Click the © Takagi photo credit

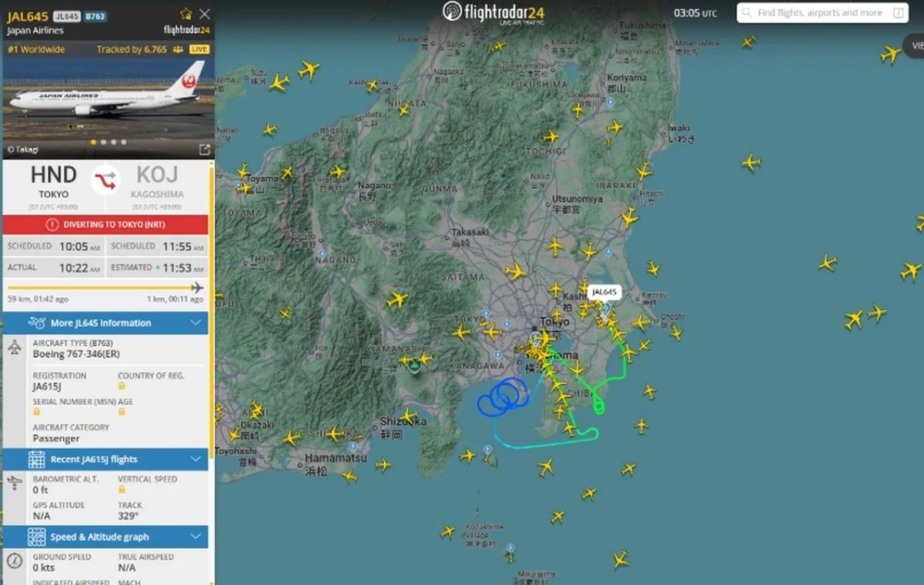(22, 149)
